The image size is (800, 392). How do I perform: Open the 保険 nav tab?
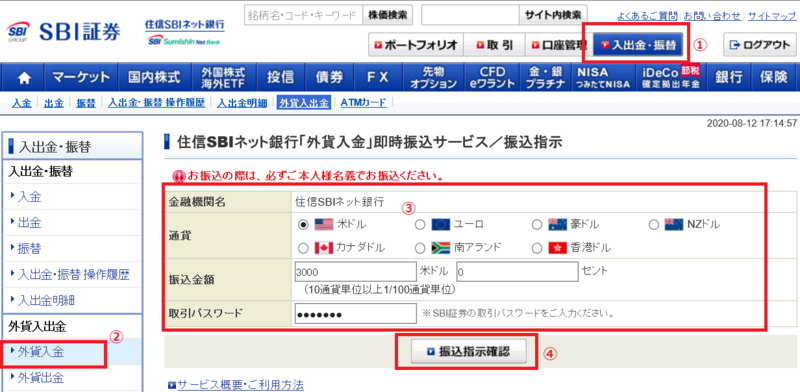click(x=773, y=78)
